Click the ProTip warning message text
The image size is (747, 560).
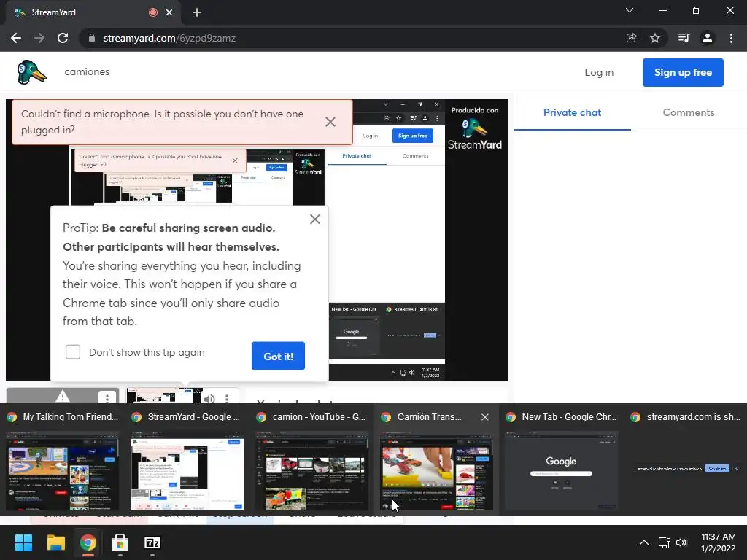click(x=182, y=274)
